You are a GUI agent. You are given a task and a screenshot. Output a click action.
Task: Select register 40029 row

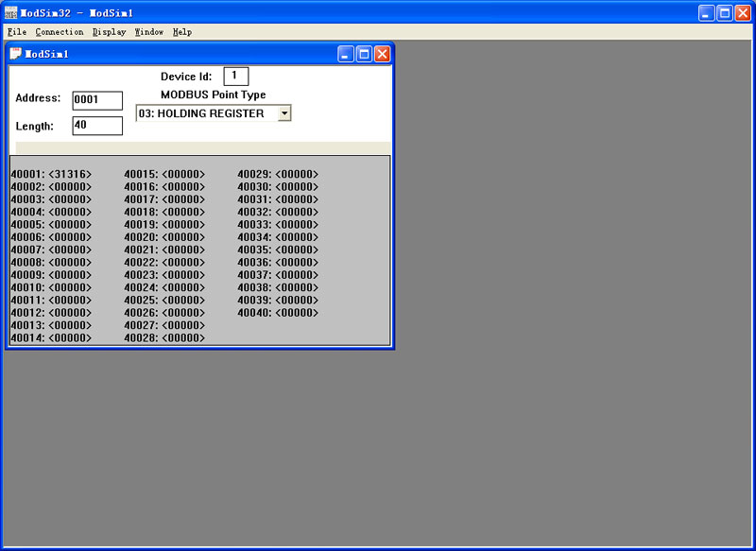point(278,174)
